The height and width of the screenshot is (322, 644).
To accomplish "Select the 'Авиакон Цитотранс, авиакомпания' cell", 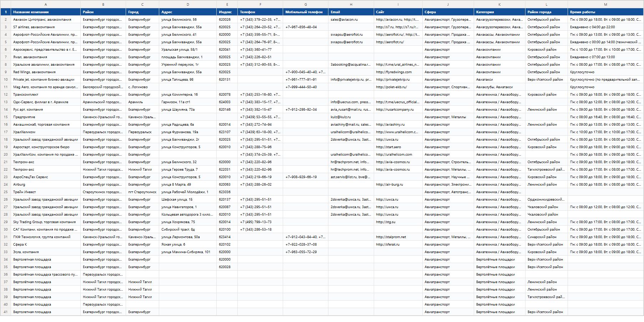I will click(x=46, y=20).
